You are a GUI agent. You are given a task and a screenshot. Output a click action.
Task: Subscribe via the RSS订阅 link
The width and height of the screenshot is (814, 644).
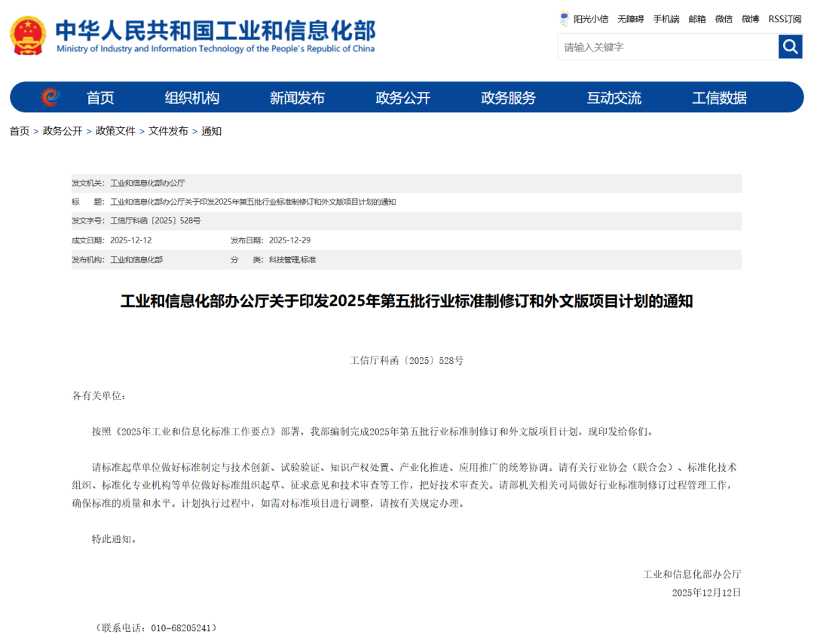pos(783,18)
